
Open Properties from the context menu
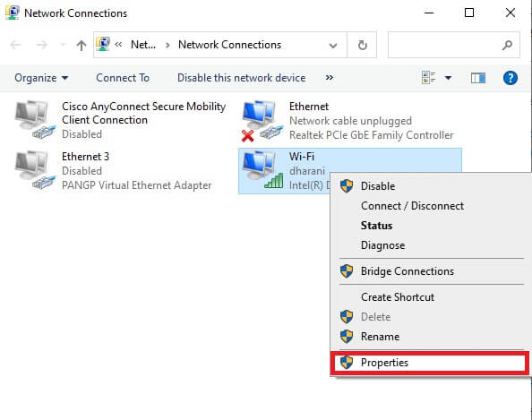coord(429,363)
